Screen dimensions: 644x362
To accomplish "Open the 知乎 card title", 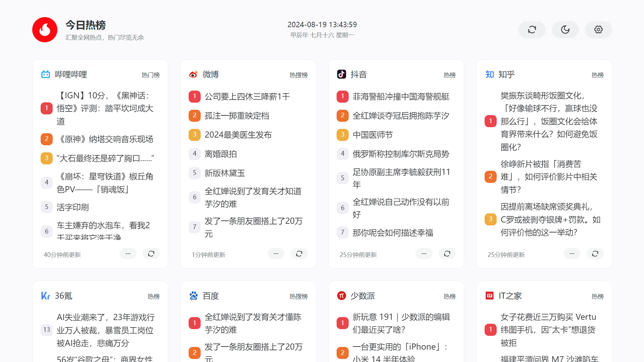I will [507, 74].
